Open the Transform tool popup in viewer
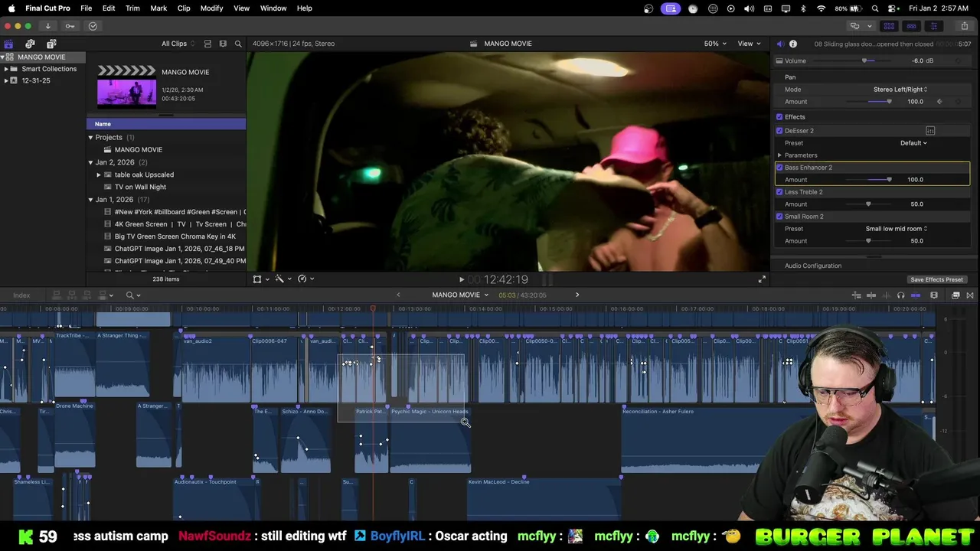This screenshot has width=980, height=551. (x=260, y=279)
